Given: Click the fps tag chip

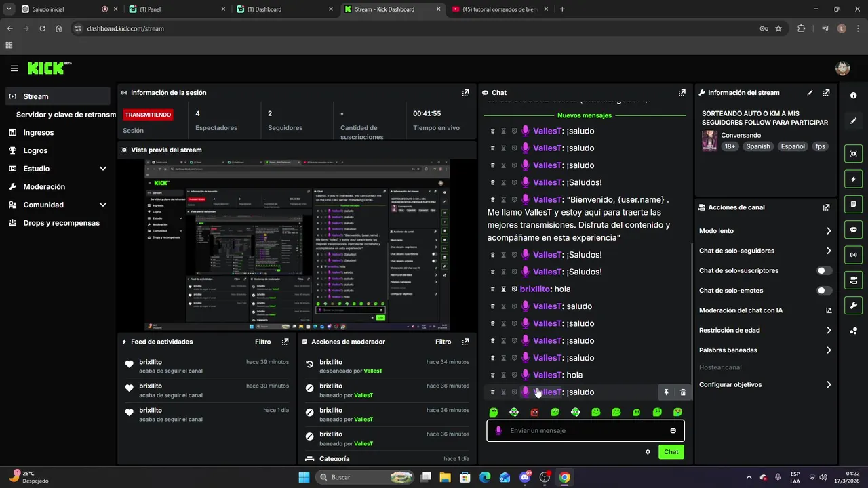Looking at the screenshot, I should click(821, 146).
